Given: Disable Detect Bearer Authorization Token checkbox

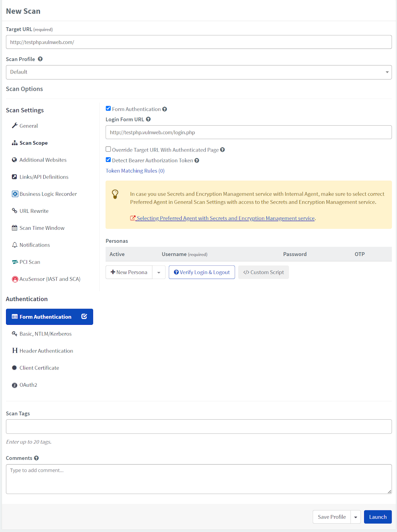Looking at the screenshot, I should pyautogui.click(x=108, y=160).
